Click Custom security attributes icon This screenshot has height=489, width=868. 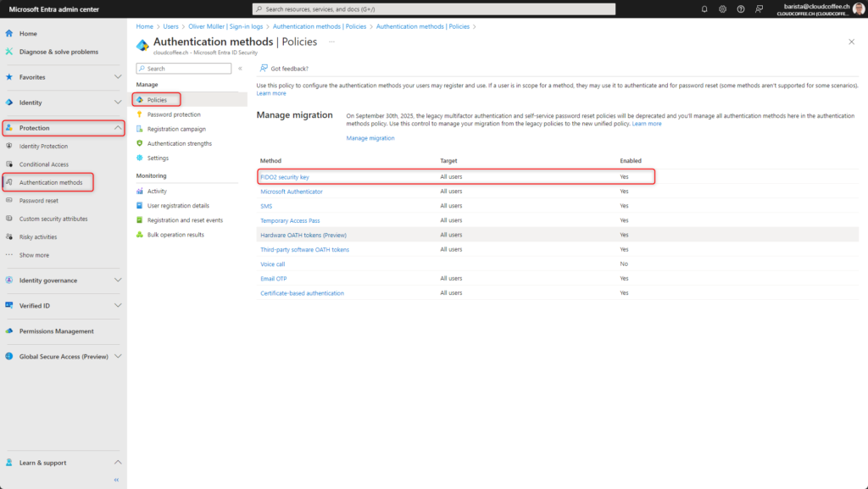pyautogui.click(x=8, y=219)
